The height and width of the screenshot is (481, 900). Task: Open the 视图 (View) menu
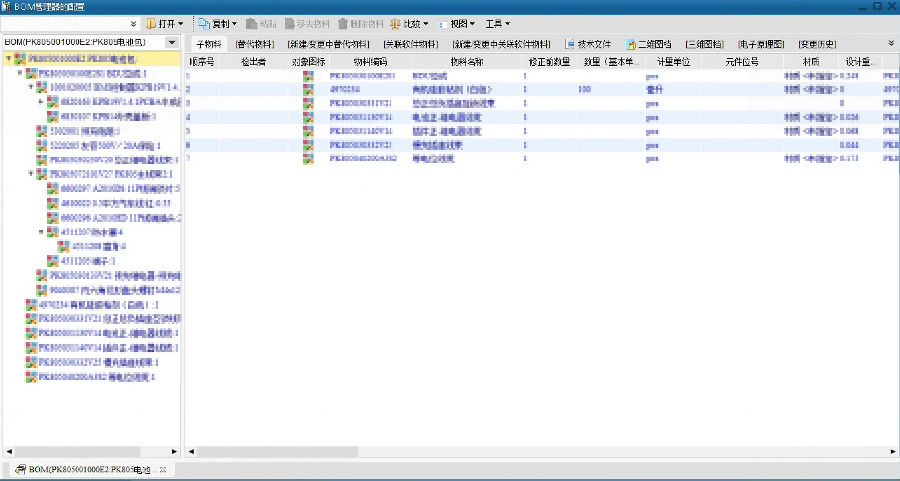(x=457, y=23)
